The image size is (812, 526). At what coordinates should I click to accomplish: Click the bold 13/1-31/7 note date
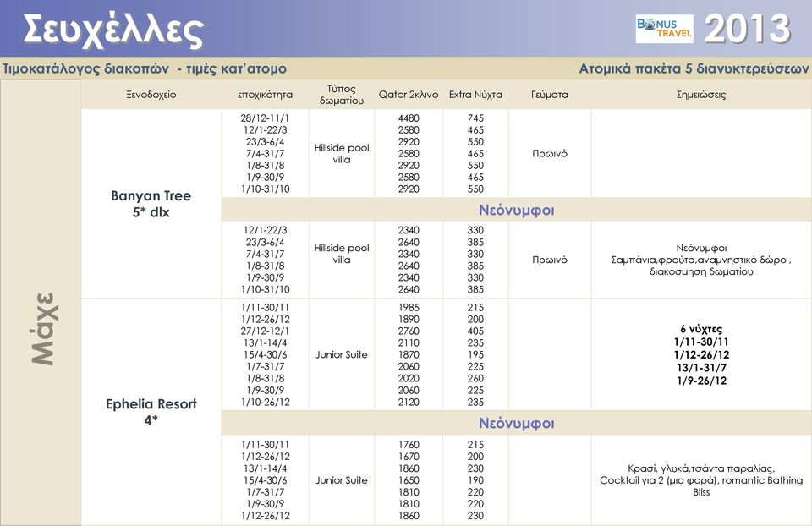701,368
